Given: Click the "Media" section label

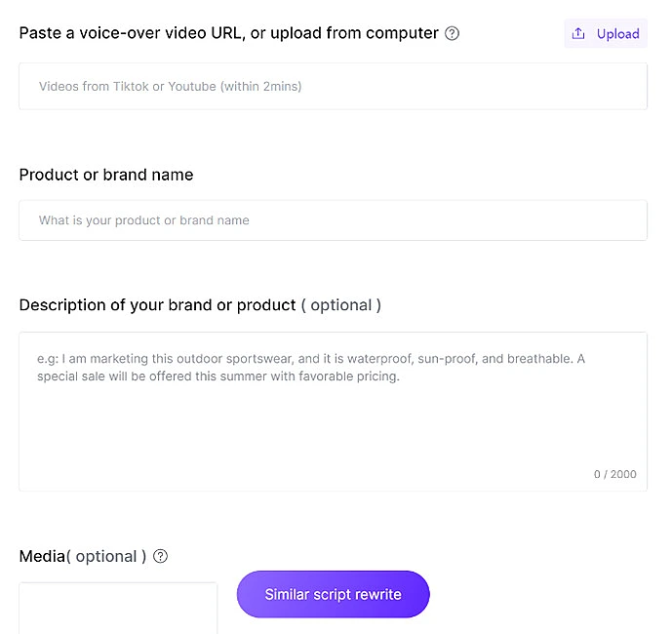Looking at the screenshot, I should pyautogui.click(x=42, y=557).
